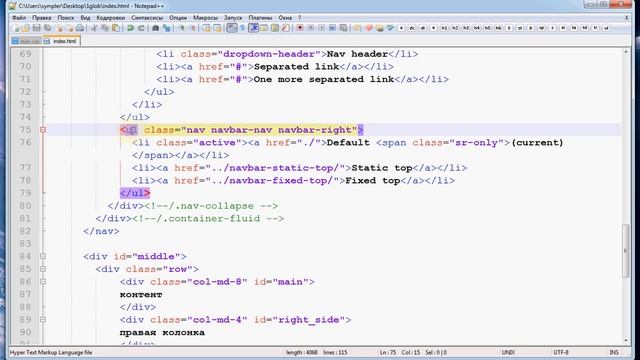Click scrollbar down arrow in editor

626,341
